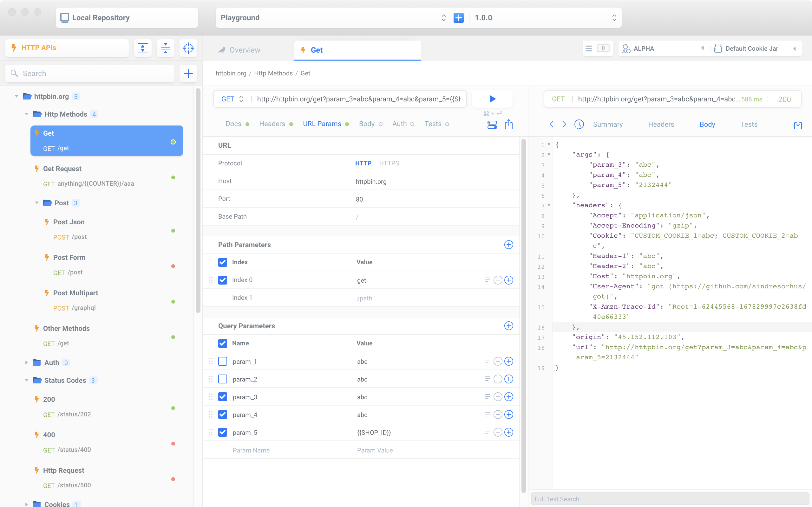Open the Post Json request
The image size is (812, 507).
(x=69, y=222)
